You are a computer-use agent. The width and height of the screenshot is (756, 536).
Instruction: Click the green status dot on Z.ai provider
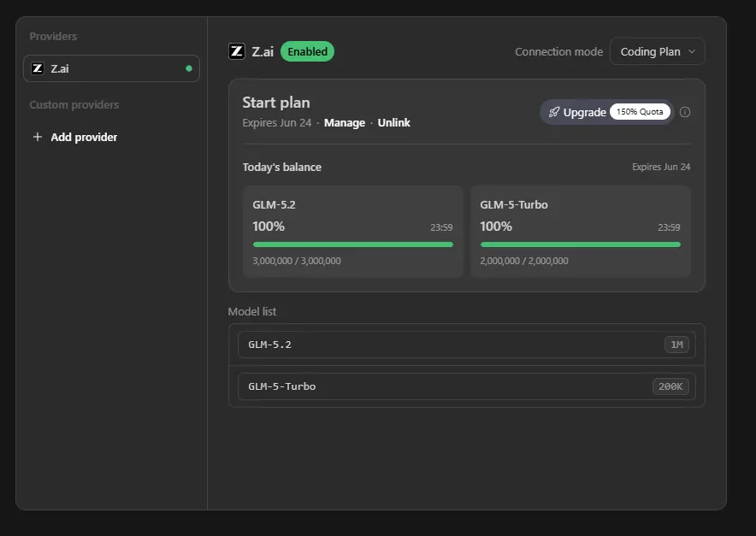click(x=189, y=68)
